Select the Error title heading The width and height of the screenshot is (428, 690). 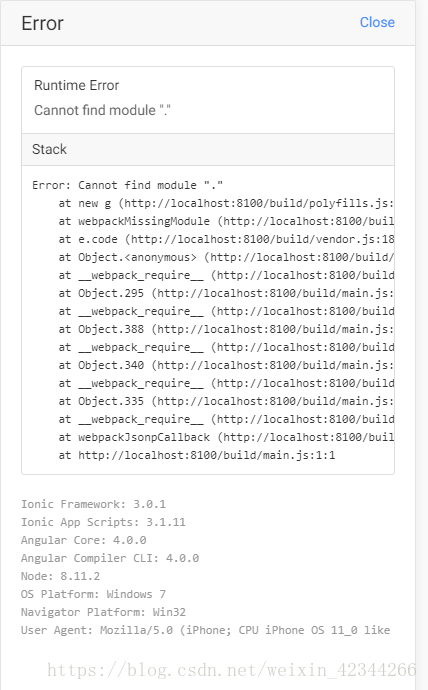tap(43, 23)
